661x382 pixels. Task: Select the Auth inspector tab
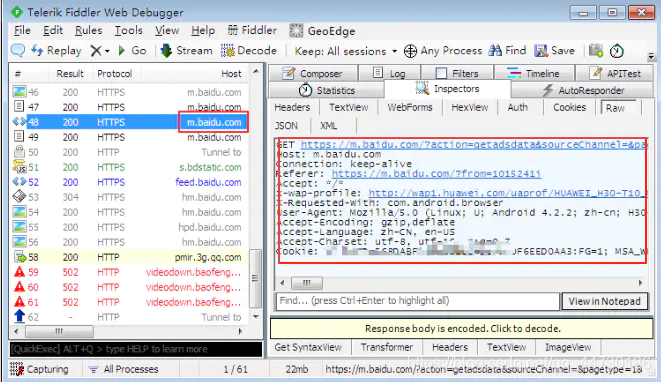tap(518, 108)
